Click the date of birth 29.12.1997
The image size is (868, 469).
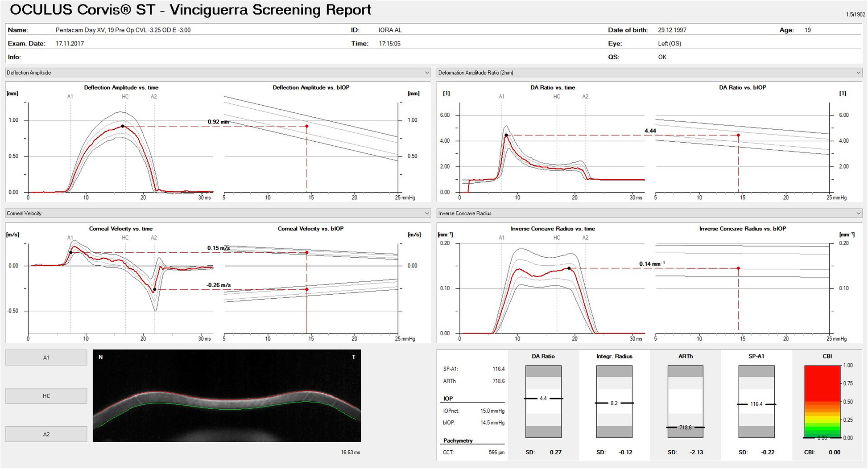[x=672, y=30]
